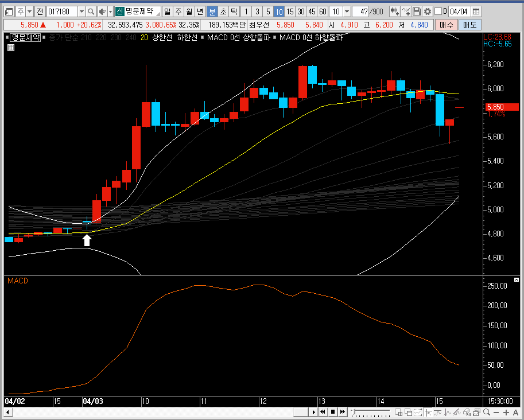This screenshot has width=524, height=420.
Task: Toggle MACD 0선 하향돌파 legend marker
Action: pos(275,37)
